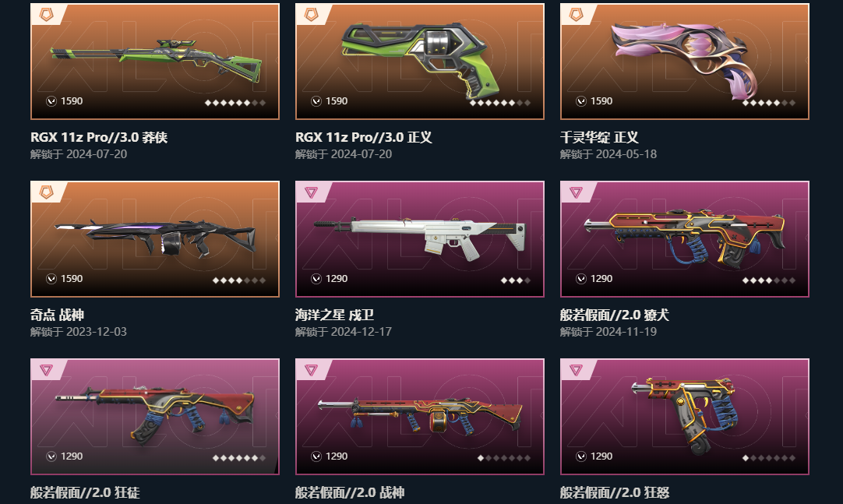
Task: Click the 千灵华绽 正义 skin title
Action: click(x=599, y=137)
